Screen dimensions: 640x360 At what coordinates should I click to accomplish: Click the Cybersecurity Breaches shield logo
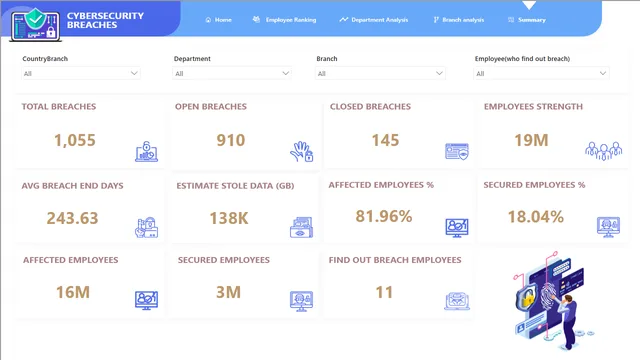(x=36, y=24)
